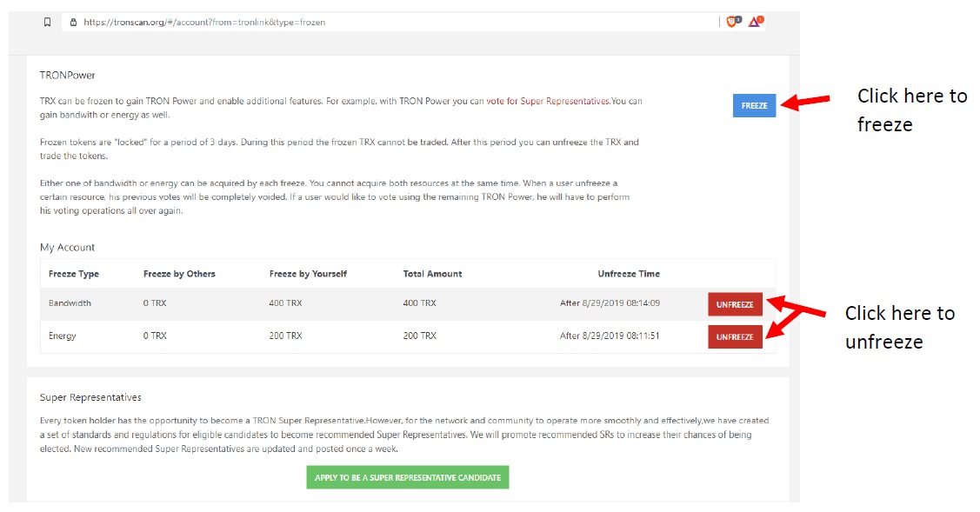Open the Brave Shields lion icon
Screen dimensions: 980x512
tap(733, 22)
